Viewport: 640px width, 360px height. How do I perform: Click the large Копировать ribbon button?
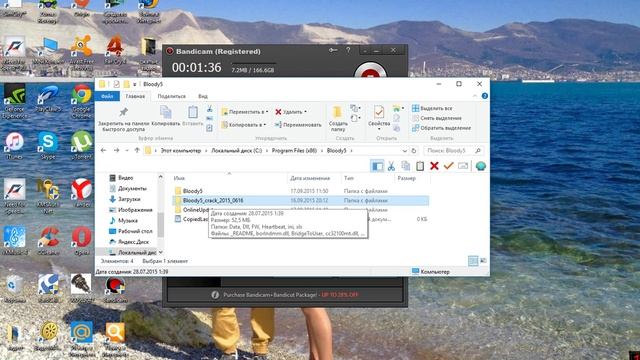pos(165,116)
